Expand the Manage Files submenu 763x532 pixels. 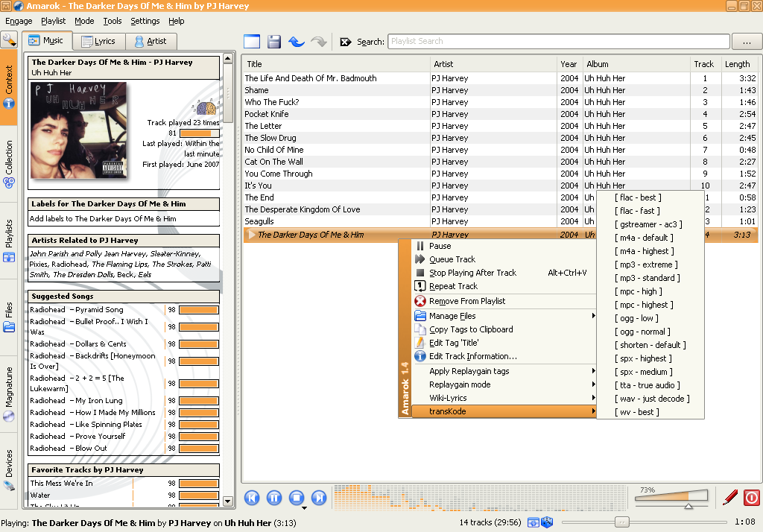tap(504, 316)
